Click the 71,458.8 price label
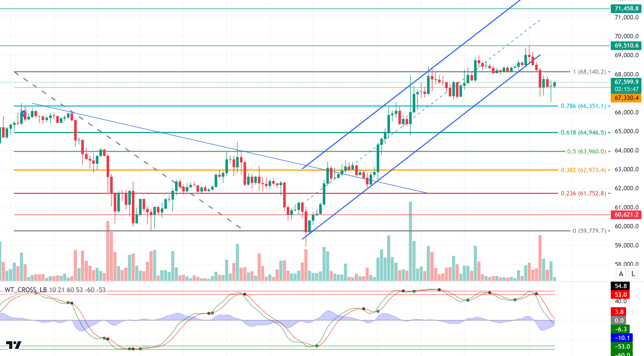644x356 pixels. 626,8
